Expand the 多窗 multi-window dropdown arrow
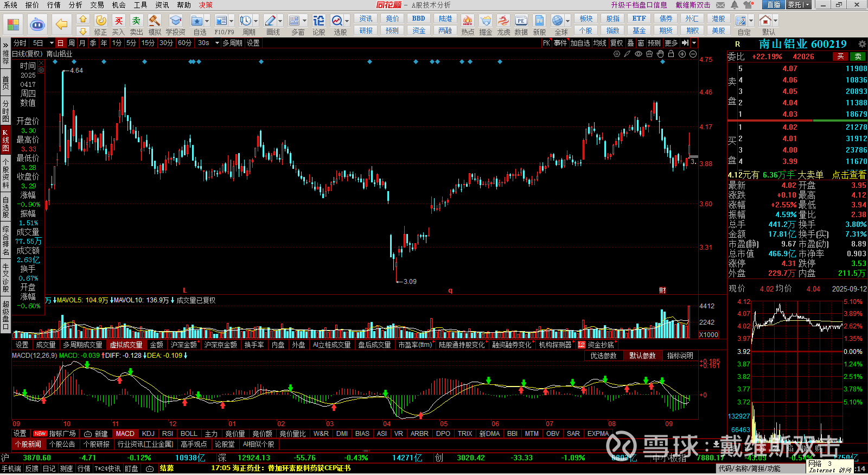The image size is (868, 475). click(304, 21)
